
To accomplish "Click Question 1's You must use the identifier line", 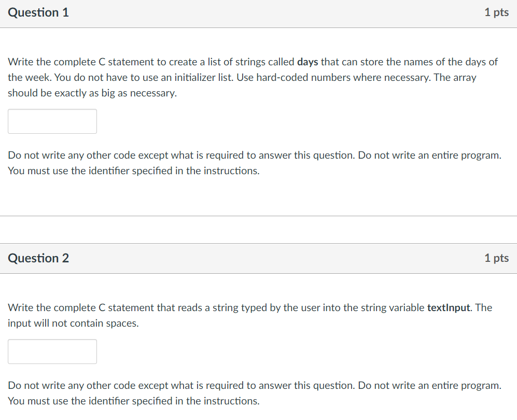I will click(134, 171).
